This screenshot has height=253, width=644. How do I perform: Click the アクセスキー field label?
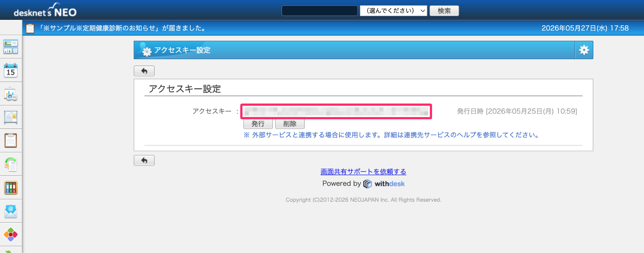pos(212,111)
